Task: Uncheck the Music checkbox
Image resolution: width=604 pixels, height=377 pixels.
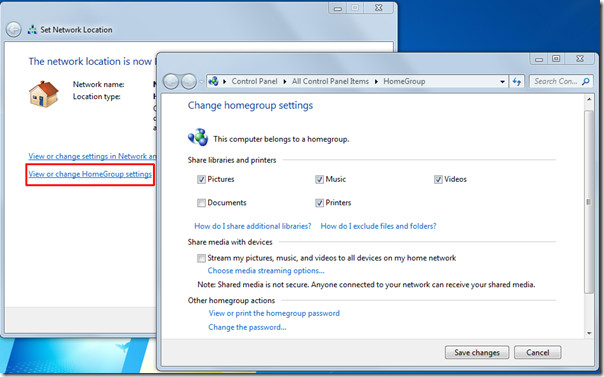Action: click(x=319, y=179)
